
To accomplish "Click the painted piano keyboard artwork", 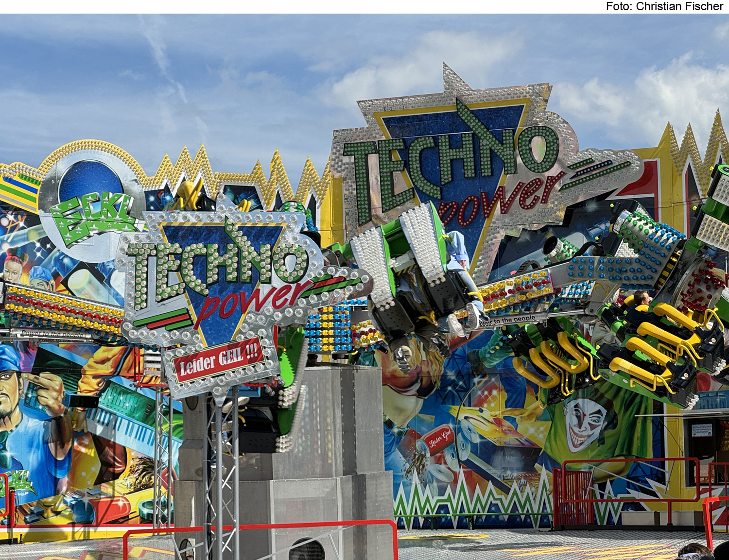I will (x=121, y=427).
